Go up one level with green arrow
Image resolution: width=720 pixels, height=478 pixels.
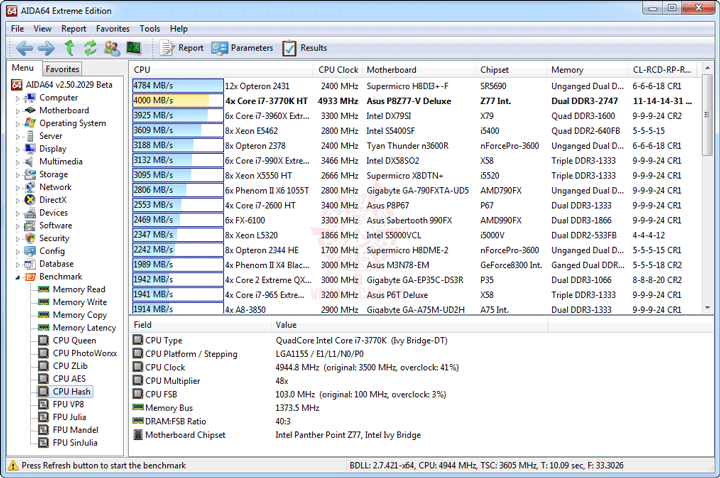coord(69,48)
